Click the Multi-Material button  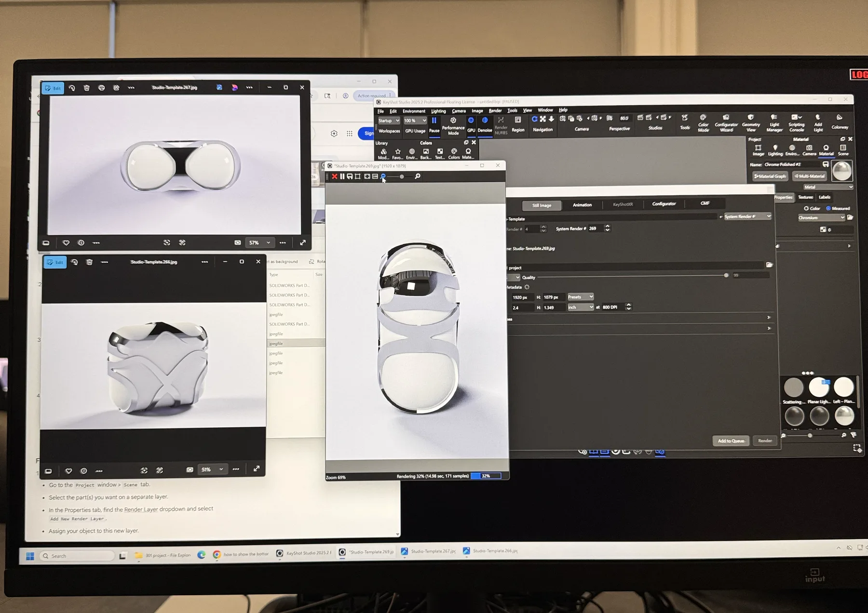809,176
